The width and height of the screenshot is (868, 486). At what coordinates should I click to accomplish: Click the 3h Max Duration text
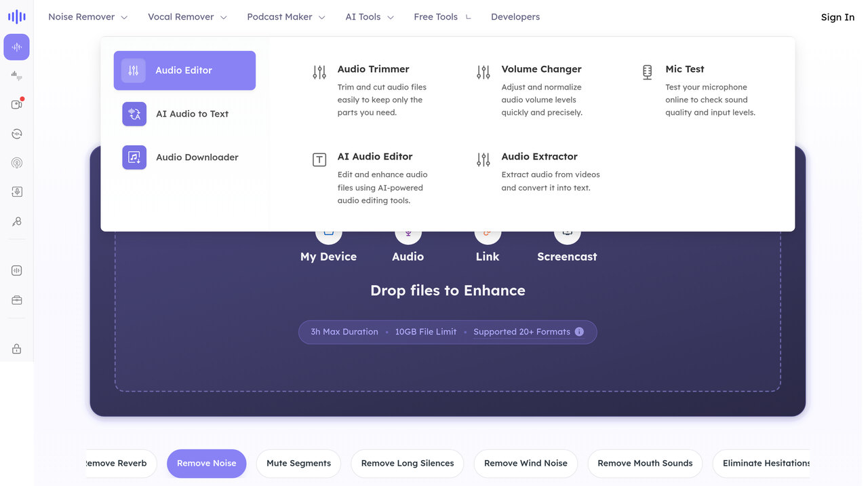pyautogui.click(x=344, y=332)
